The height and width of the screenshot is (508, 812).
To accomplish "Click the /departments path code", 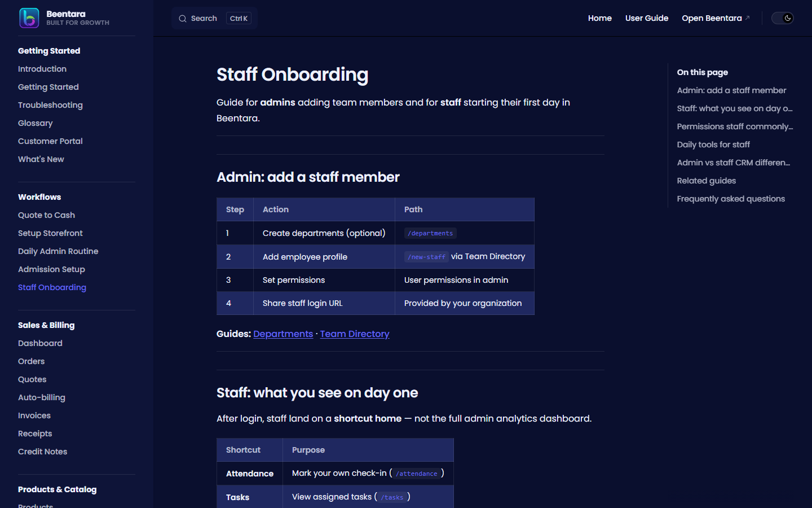I will pyautogui.click(x=430, y=233).
